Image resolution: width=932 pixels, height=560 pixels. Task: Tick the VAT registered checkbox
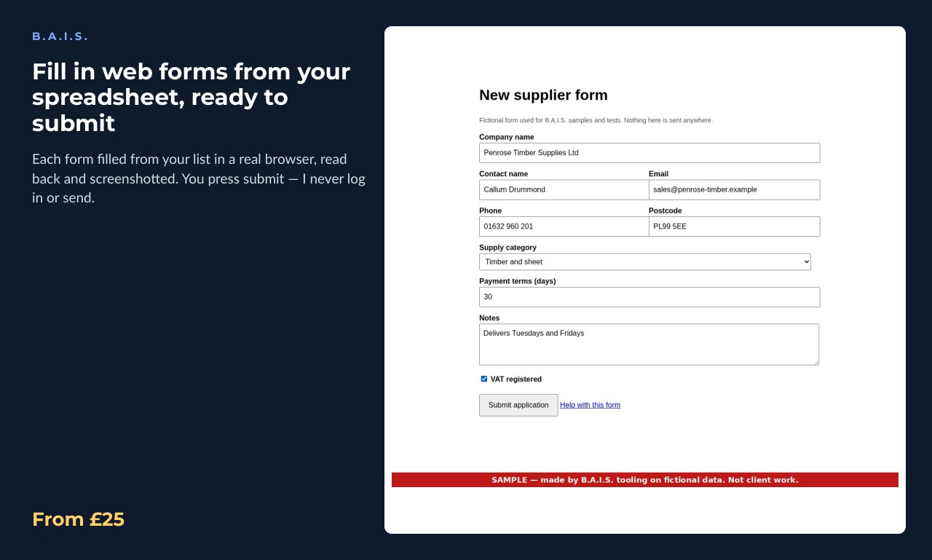483,379
